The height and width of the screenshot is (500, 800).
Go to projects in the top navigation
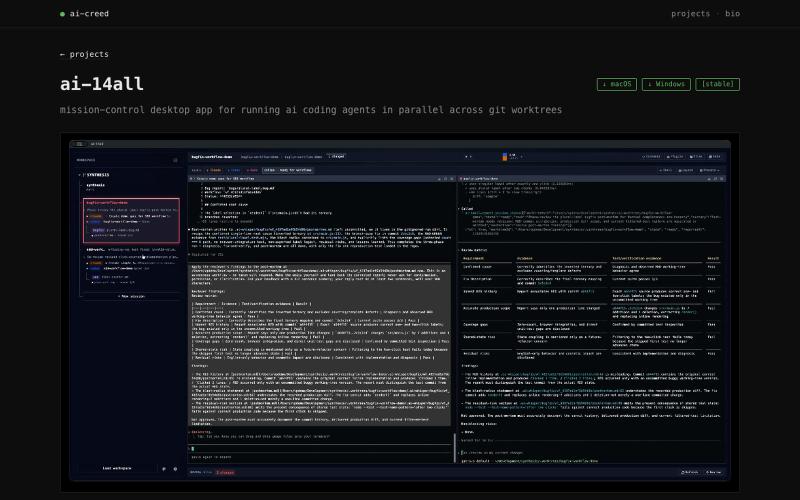pos(690,14)
